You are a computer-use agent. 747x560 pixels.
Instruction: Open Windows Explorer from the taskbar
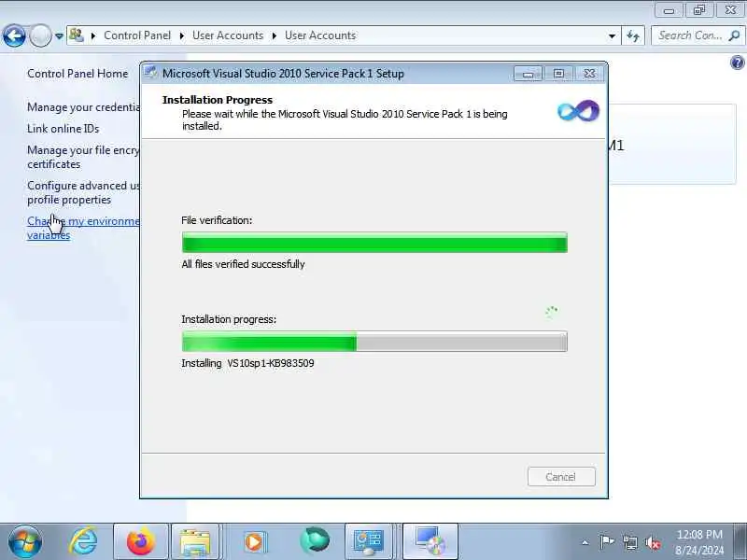click(x=195, y=542)
